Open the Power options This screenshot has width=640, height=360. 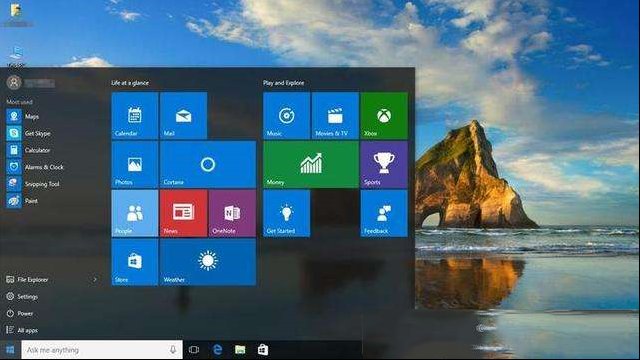click(20, 313)
